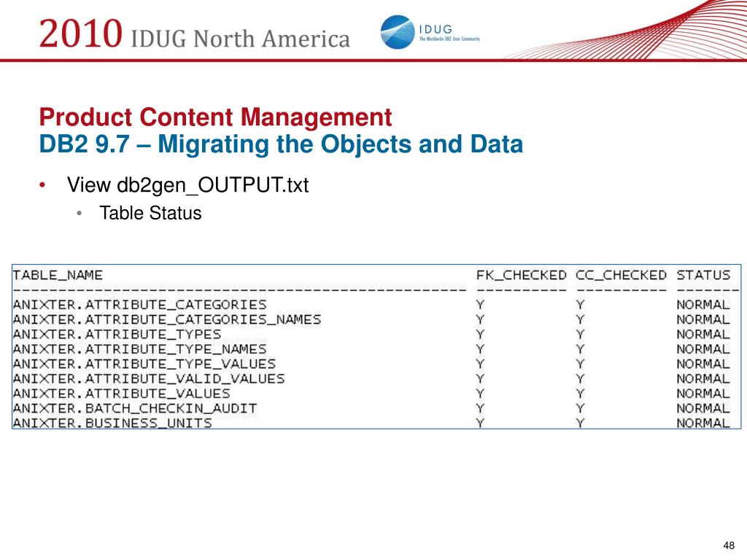Click FK_CHECKED Y for BUSINESS_UNITS row
This screenshot has width=747, height=560.
coord(480,423)
